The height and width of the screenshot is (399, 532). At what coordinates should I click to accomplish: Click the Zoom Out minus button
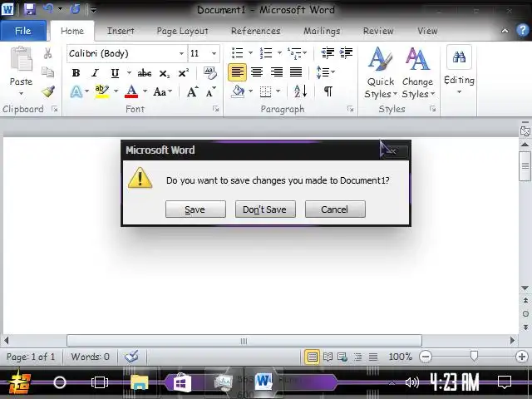coord(426,357)
